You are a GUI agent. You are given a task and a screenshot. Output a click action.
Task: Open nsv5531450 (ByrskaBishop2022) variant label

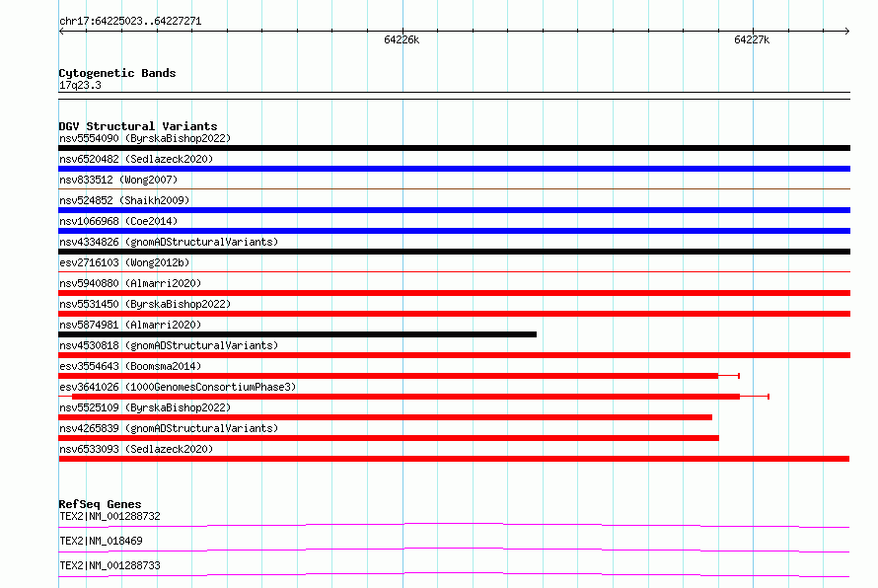click(145, 304)
